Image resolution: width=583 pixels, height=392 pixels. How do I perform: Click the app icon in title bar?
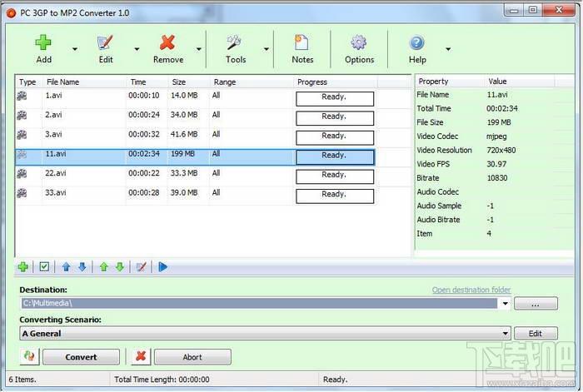pos(11,13)
